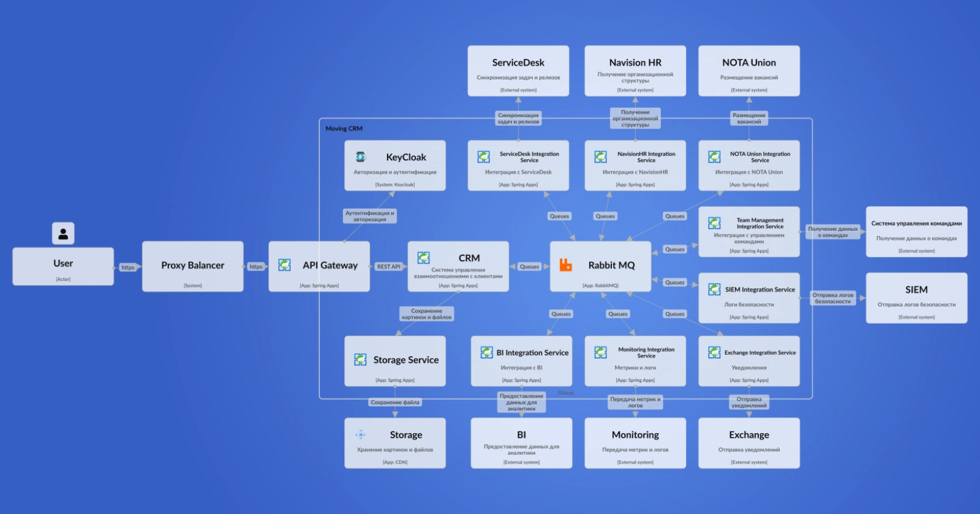Image resolution: width=980 pixels, height=514 pixels.
Task: Click NOTA Union Integration Service Spring icon
Action: [x=714, y=157]
